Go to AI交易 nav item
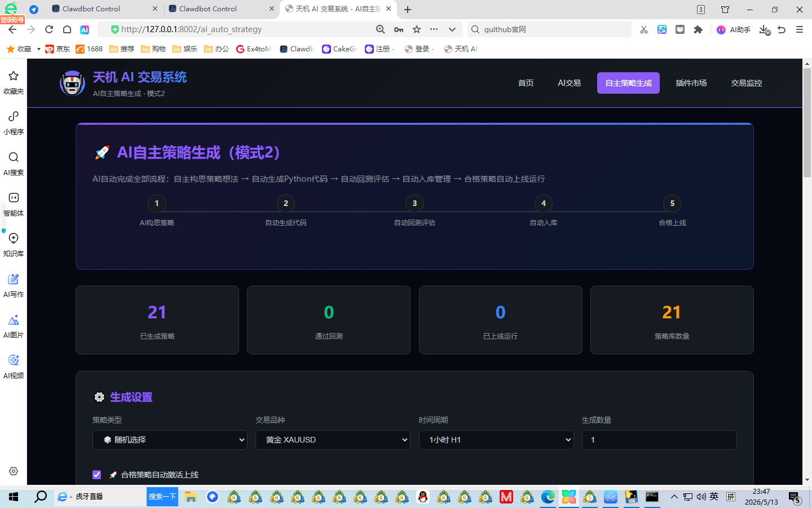 click(569, 83)
